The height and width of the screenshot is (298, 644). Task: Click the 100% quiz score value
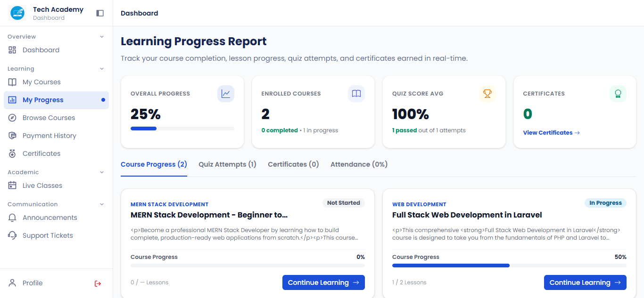[x=410, y=114]
